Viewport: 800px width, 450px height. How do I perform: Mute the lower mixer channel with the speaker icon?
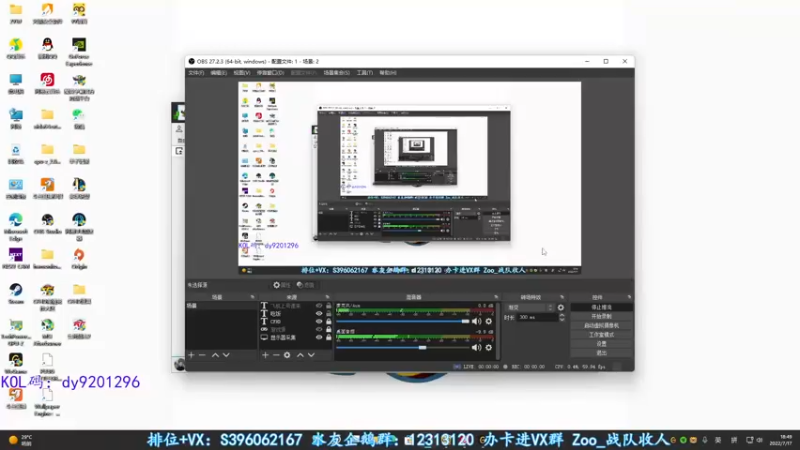tap(477, 348)
